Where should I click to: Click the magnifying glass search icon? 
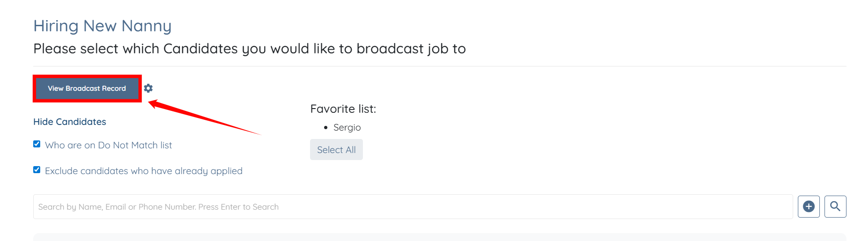(x=835, y=206)
